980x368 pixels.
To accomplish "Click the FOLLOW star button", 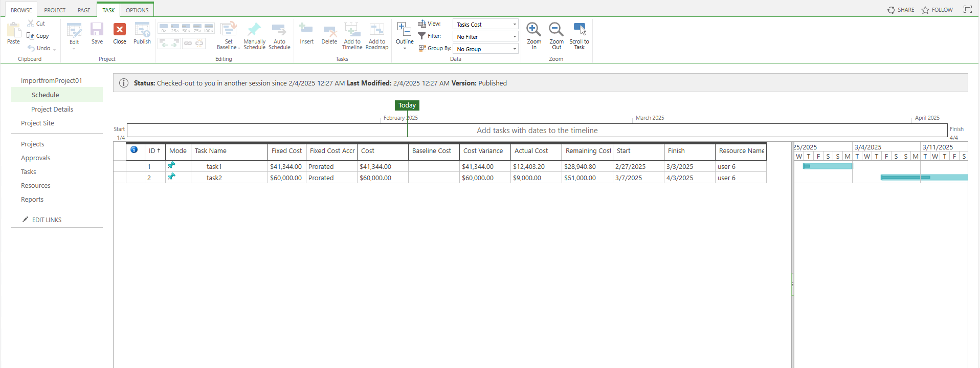I will pyautogui.click(x=937, y=10).
